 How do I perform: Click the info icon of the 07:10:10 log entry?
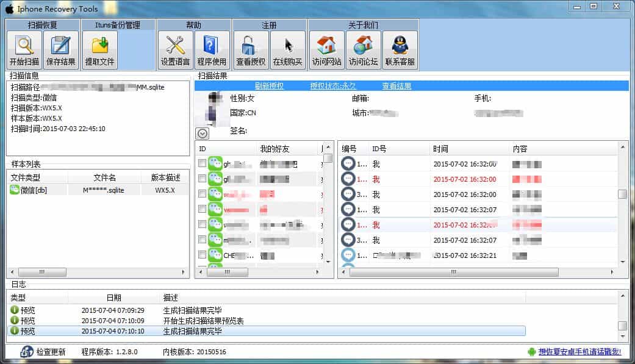pos(14,331)
